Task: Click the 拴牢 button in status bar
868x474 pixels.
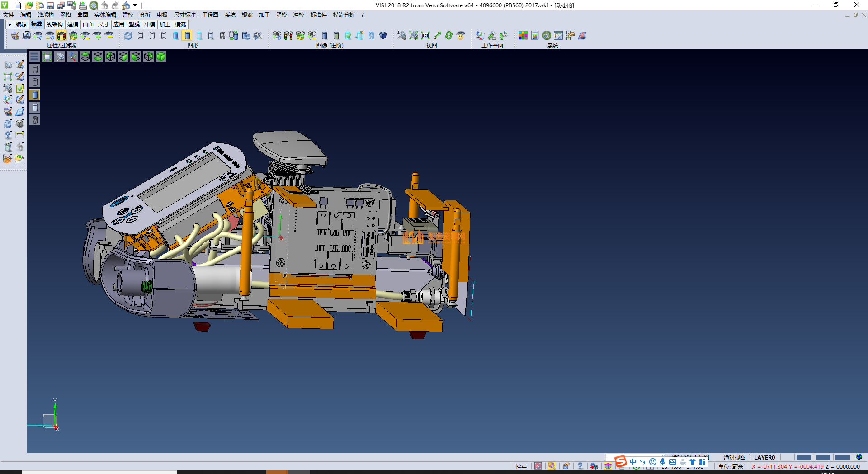Action: click(x=521, y=466)
